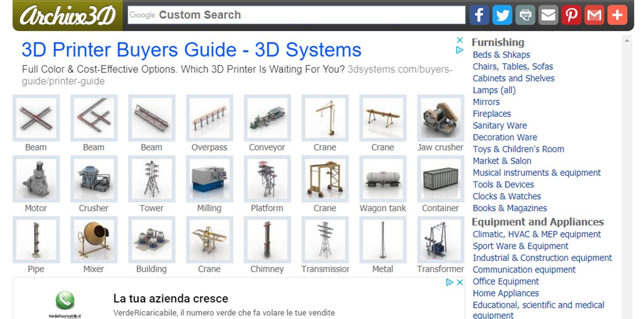This screenshot has height=319, width=644.
Task: Click the Twitter share icon
Action: 502,15
